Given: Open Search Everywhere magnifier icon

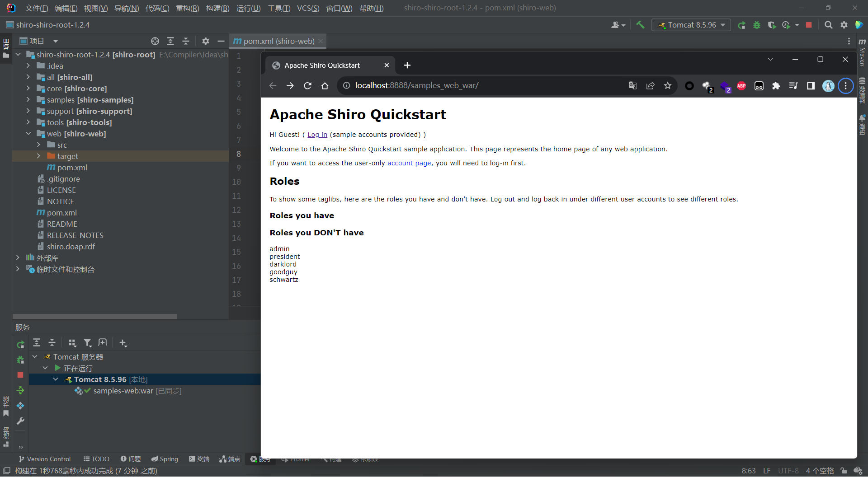Looking at the screenshot, I should pyautogui.click(x=828, y=25).
